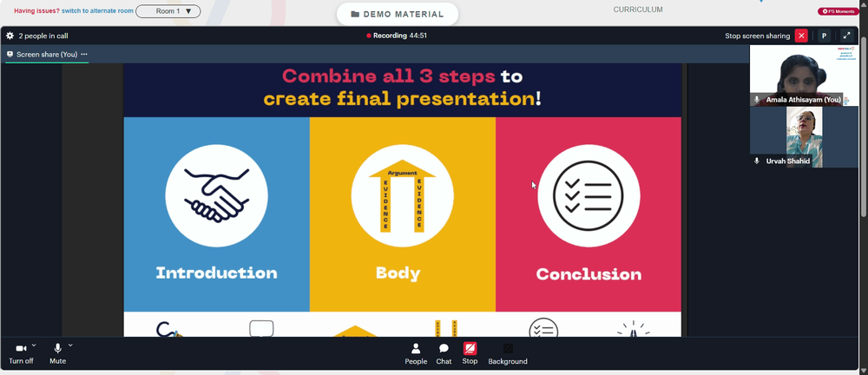Open the Chat panel
The height and width of the screenshot is (375, 868).
pos(444,354)
